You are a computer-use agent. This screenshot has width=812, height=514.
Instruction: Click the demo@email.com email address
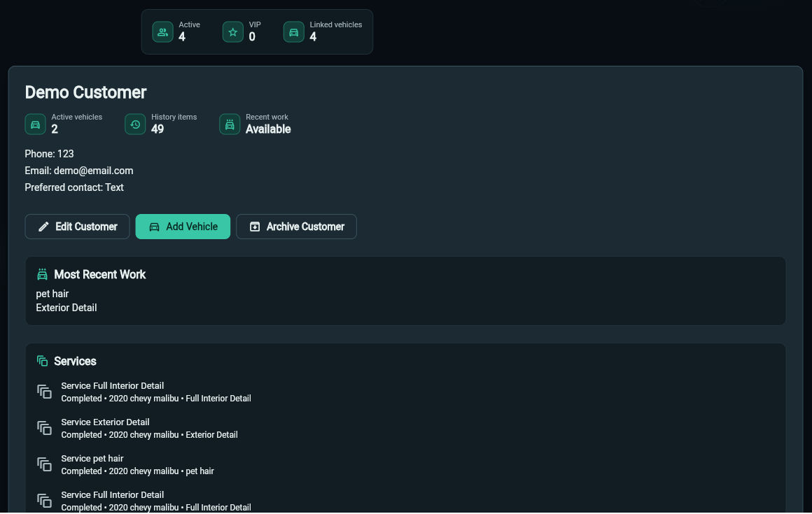93,171
